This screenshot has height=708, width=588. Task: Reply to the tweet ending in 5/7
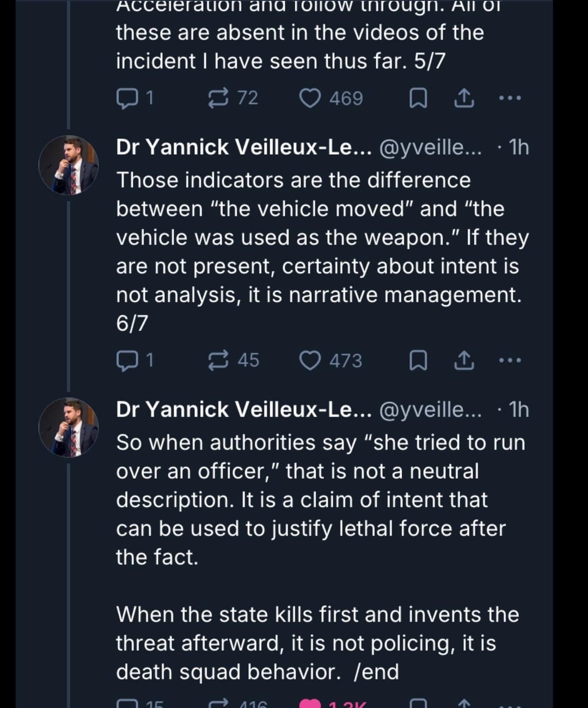127,99
